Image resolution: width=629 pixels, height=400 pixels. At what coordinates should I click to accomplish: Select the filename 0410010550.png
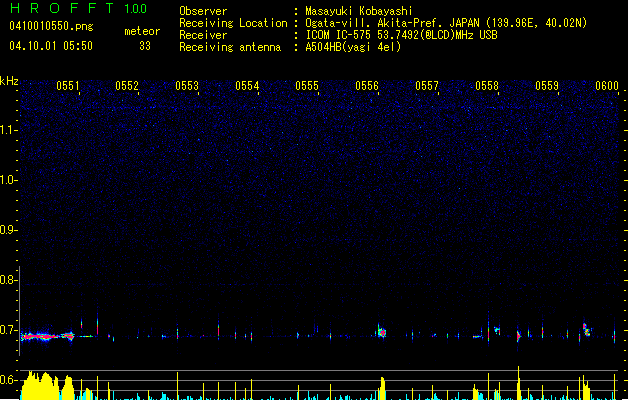(x=51, y=26)
